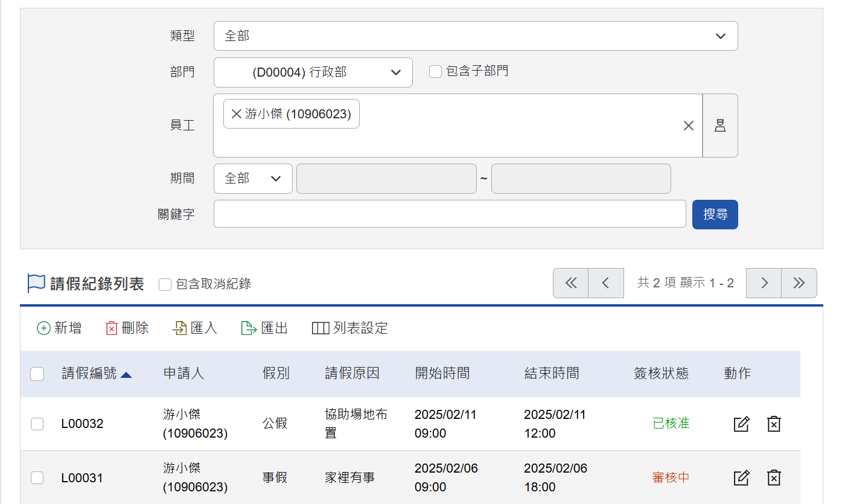The height and width of the screenshot is (504, 845).
Task: Open the 期間 period dropdown
Action: pos(253,179)
